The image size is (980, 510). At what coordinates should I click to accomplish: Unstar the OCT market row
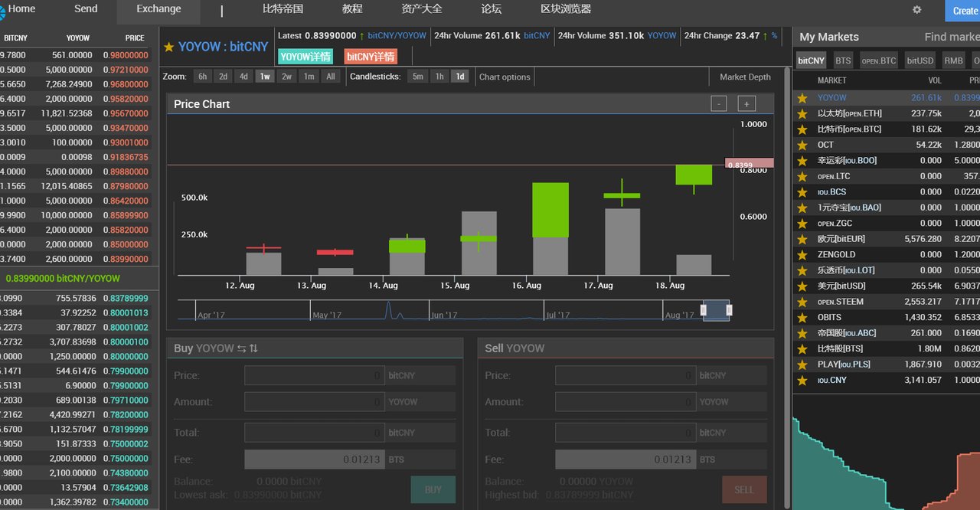[x=802, y=145]
